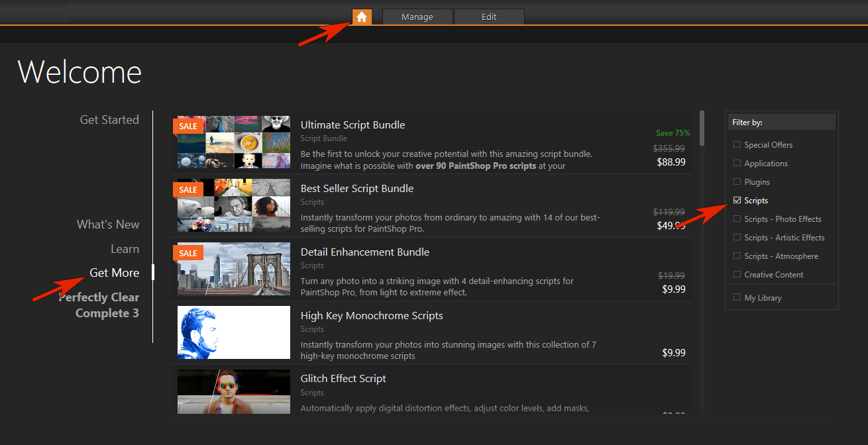Open the Get Started section
Image resolution: width=868 pixels, height=445 pixels.
pos(109,120)
